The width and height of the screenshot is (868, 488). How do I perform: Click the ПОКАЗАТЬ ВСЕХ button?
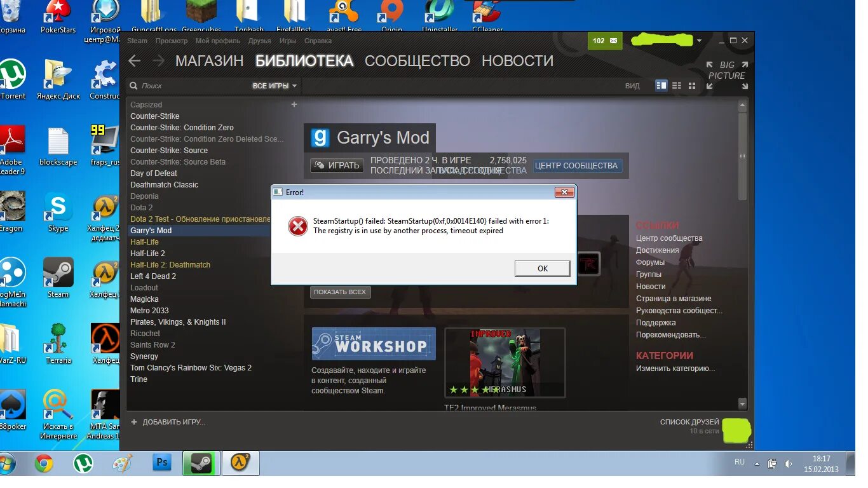pyautogui.click(x=340, y=292)
